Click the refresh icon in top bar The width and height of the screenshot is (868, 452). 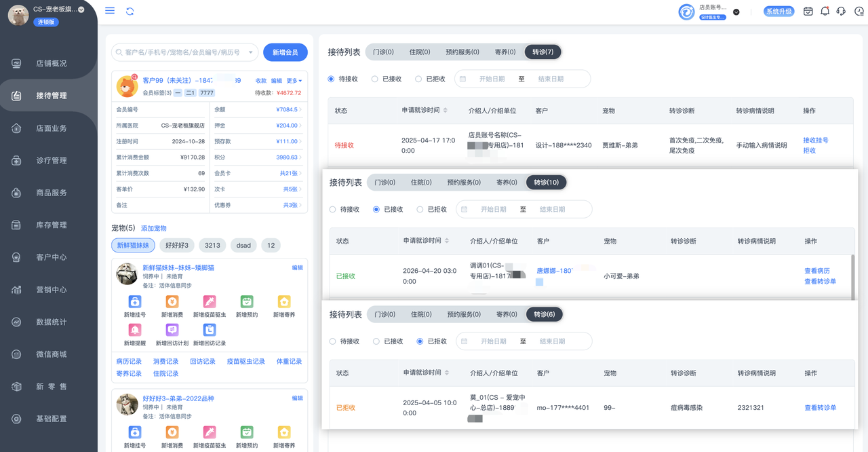130,11
